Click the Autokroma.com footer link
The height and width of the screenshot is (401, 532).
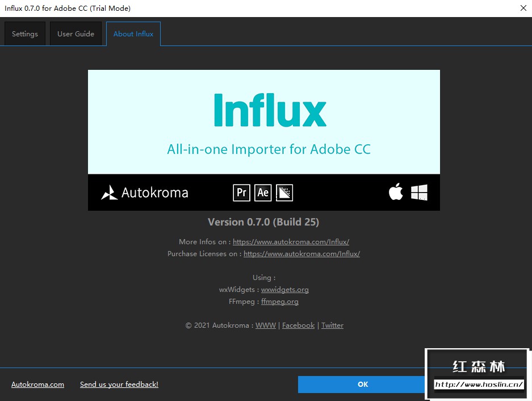[x=37, y=385]
